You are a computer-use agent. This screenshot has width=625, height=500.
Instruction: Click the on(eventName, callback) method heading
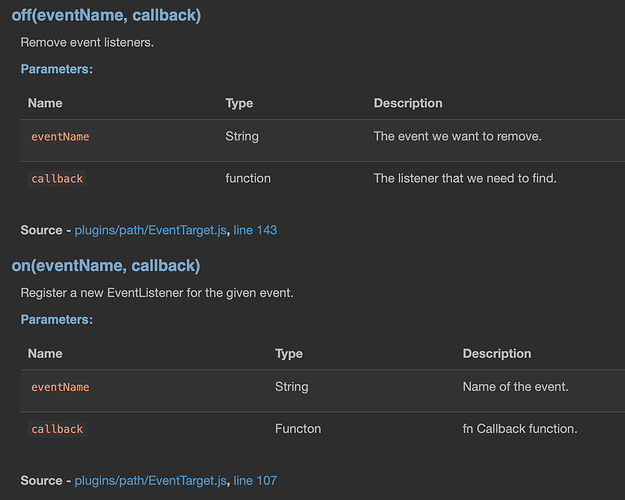coord(105,265)
